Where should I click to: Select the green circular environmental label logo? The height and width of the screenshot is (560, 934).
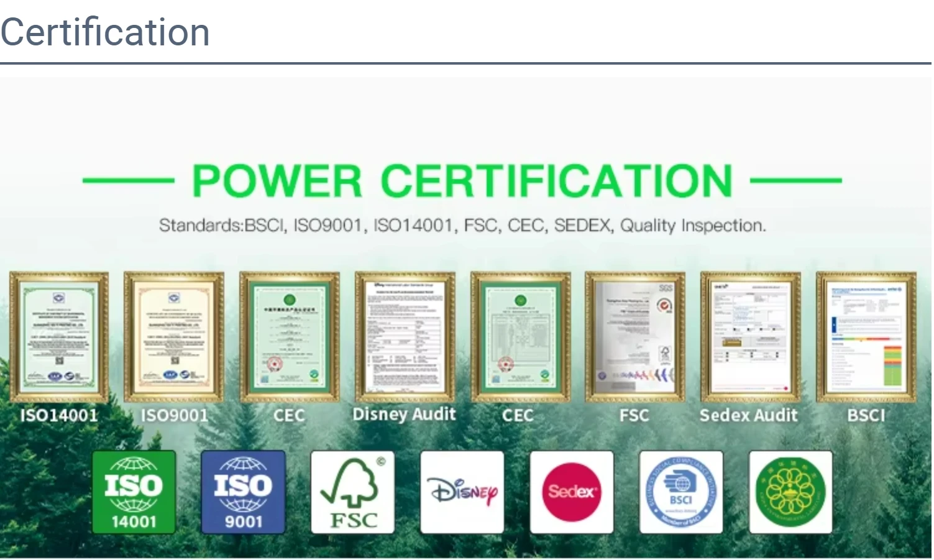pyautogui.click(x=790, y=492)
